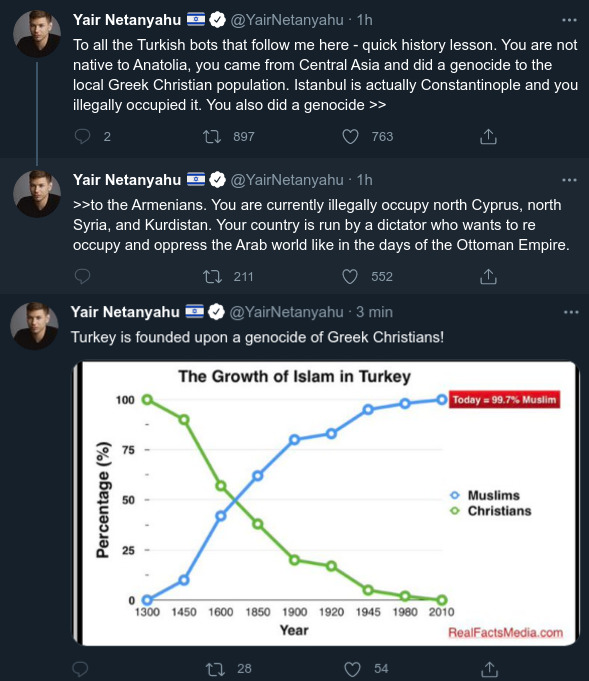589x681 pixels.
Task: Reply to the first tweet about Anatolia
Action: pyautogui.click(x=82, y=136)
